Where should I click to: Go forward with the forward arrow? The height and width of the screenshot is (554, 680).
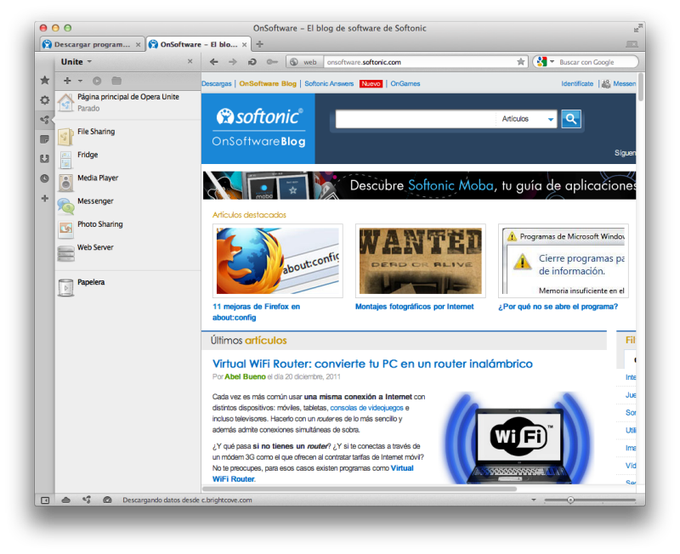click(x=233, y=62)
